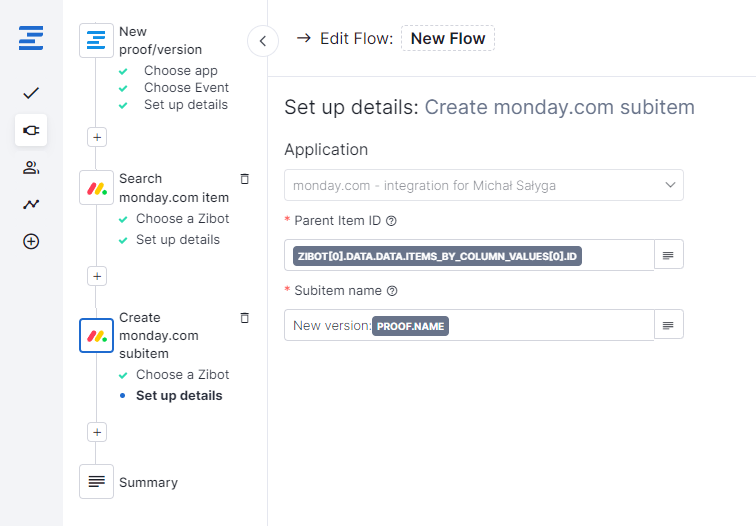756x526 pixels.
Task: Click the Ziflow logo icon in sidebar
Action: [x=31, y=40]
